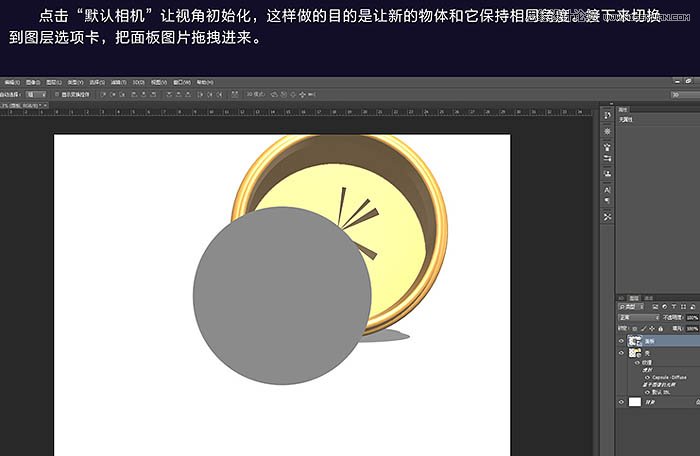Select the 3D capsule layer thumbnail
The width and height of the screenshot is (700, 456).
click(635, 353)
